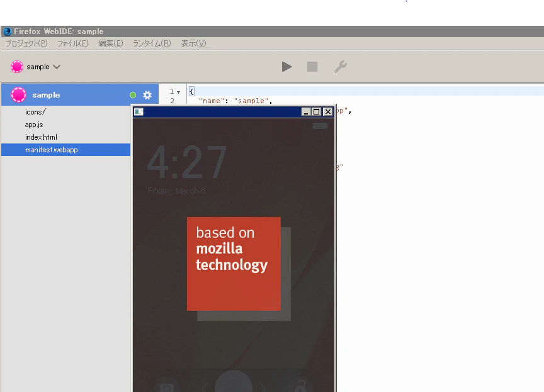Viewport: 544px width, 392px height.
Task: Click the "name" key in editor
Action: click(212, 101)
